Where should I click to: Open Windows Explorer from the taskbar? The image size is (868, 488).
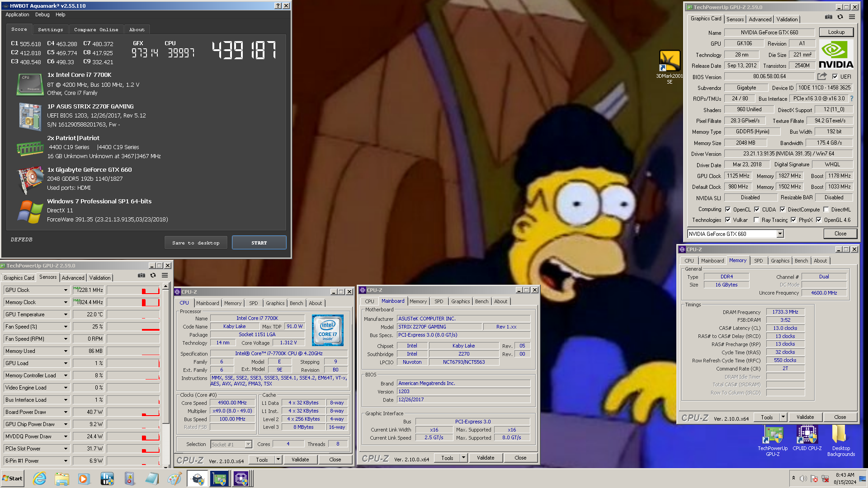tap(62, 479)
